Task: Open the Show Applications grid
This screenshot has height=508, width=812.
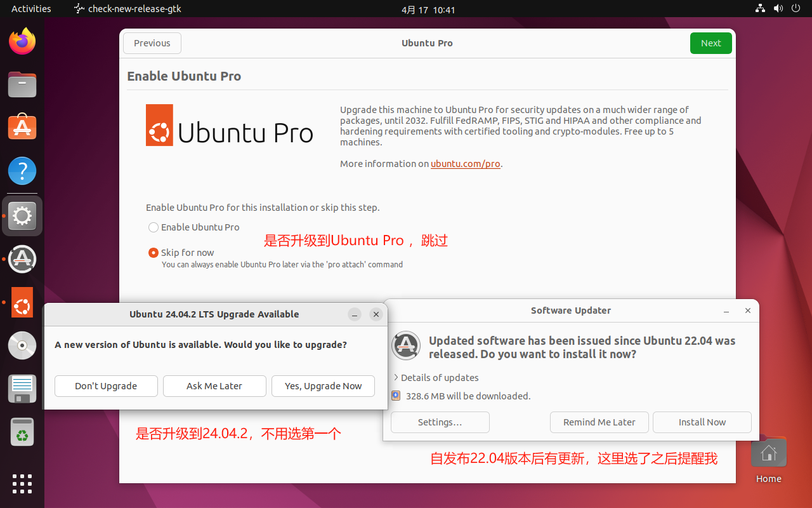Action: point(22,484)
